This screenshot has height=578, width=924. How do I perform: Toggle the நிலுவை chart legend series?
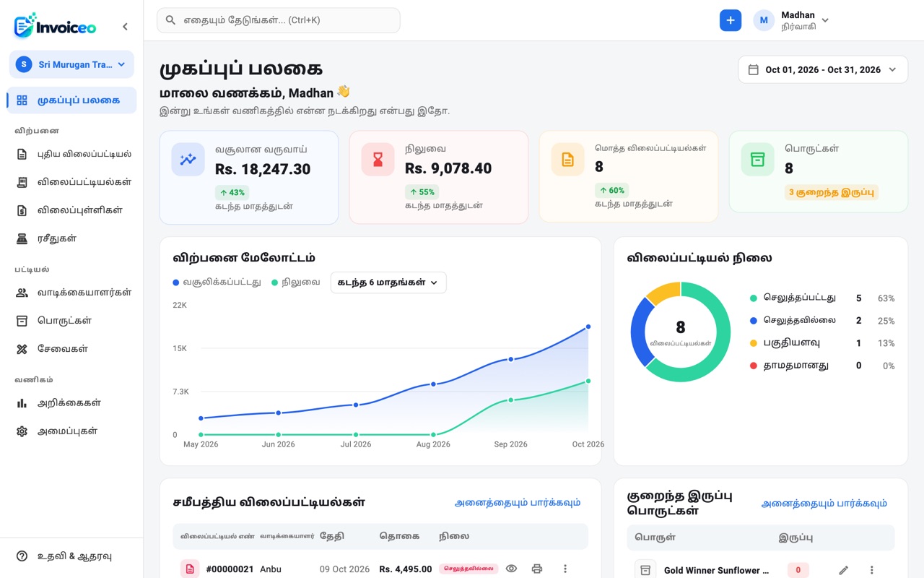point(296,282)
